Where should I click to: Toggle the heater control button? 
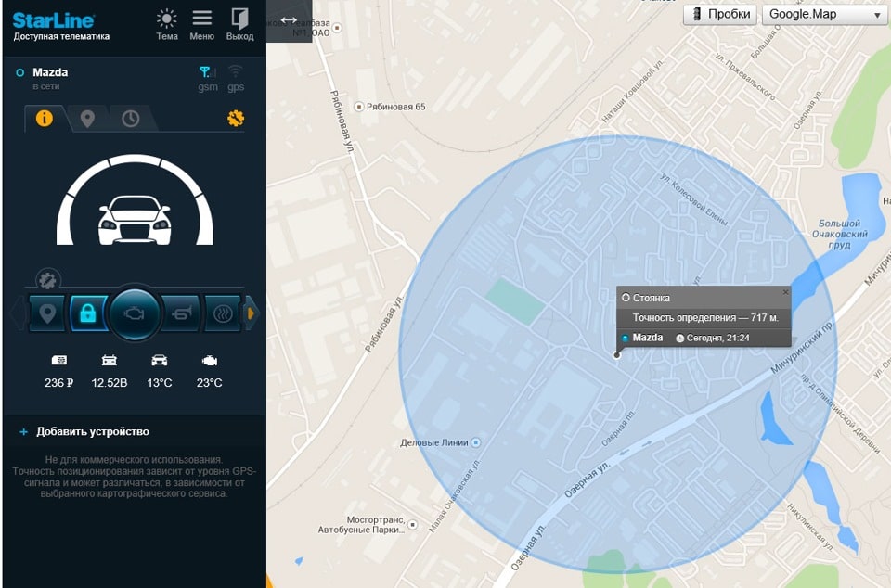[221, 313]
